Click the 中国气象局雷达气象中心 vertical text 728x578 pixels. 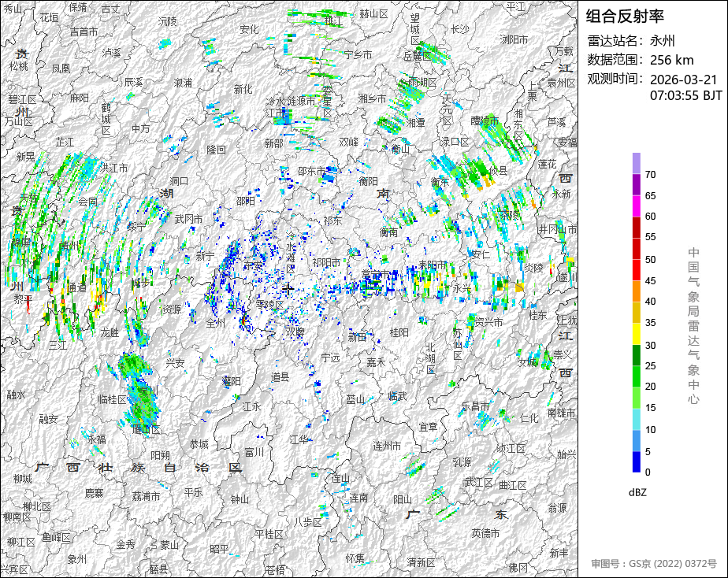pos(693,326)
